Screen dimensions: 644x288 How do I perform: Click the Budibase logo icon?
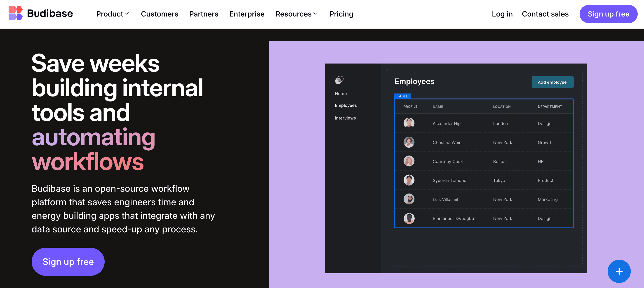pyautogui.click(x=16, y=13)
